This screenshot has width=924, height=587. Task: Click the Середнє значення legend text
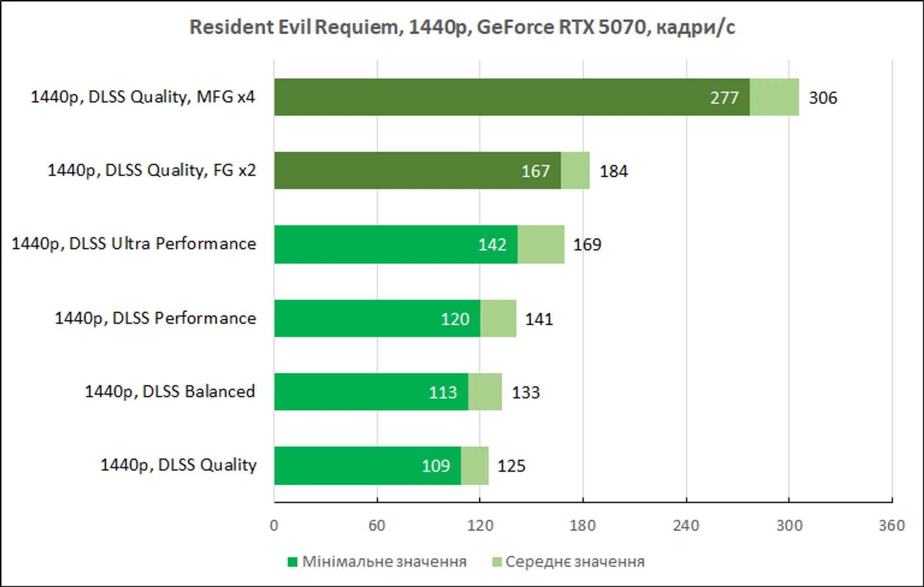[575, 562]
